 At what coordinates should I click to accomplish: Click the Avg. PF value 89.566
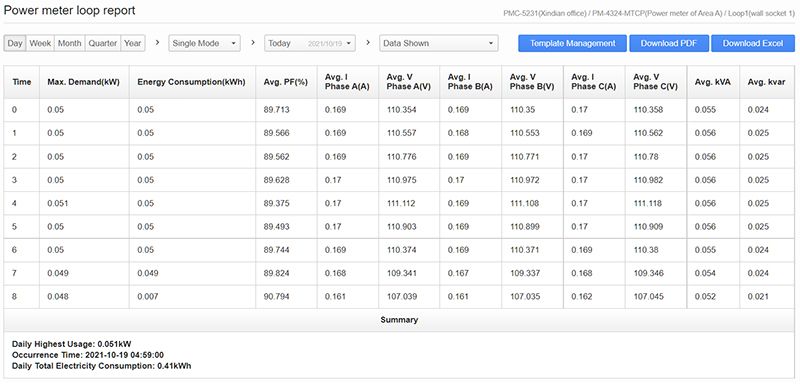point(277,133)
